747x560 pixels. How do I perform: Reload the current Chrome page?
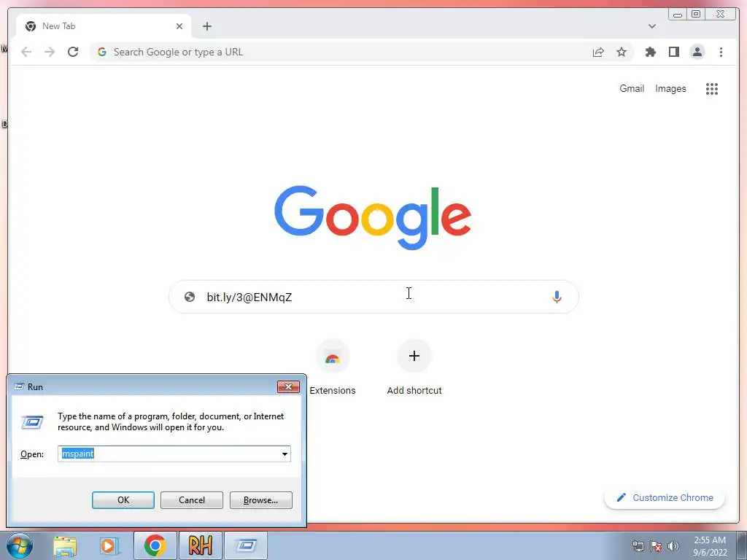click(x=73, y=52)
